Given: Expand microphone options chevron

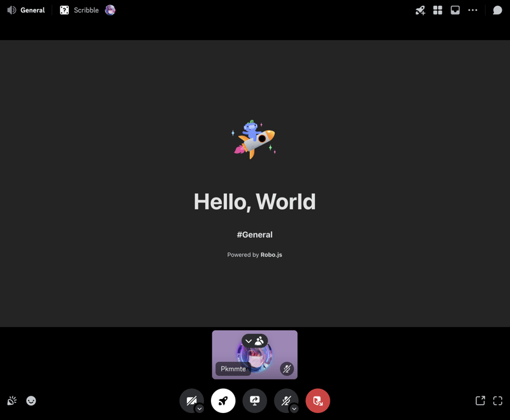Looking at the screenshot, I should pyautogui.click(x=294, y=409).
